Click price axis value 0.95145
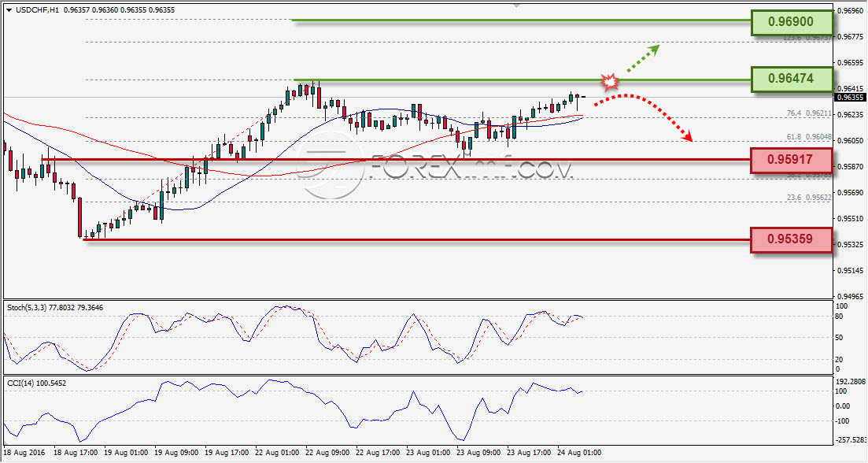 [x=851, y=270]
